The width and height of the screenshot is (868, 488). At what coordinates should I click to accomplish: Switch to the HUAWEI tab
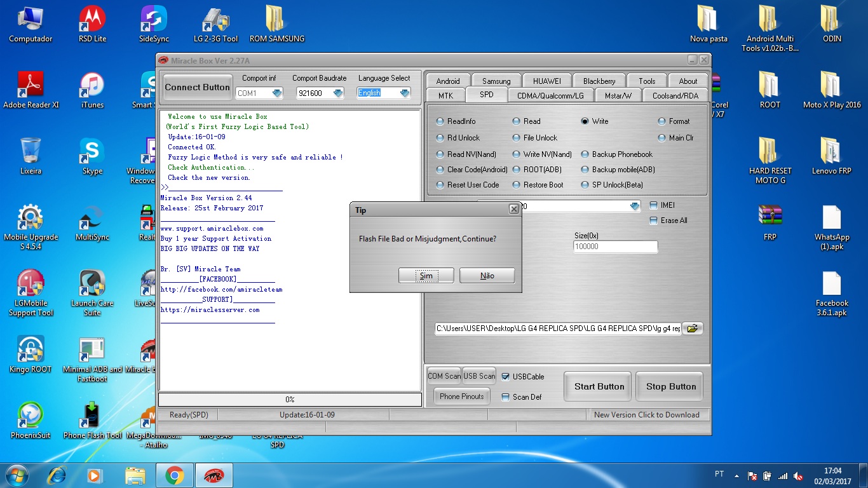tap(547, 81)
